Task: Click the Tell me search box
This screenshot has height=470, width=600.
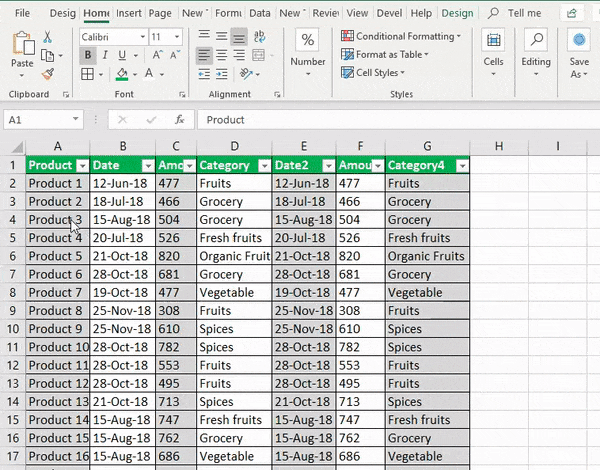Action: click(516, 13)
